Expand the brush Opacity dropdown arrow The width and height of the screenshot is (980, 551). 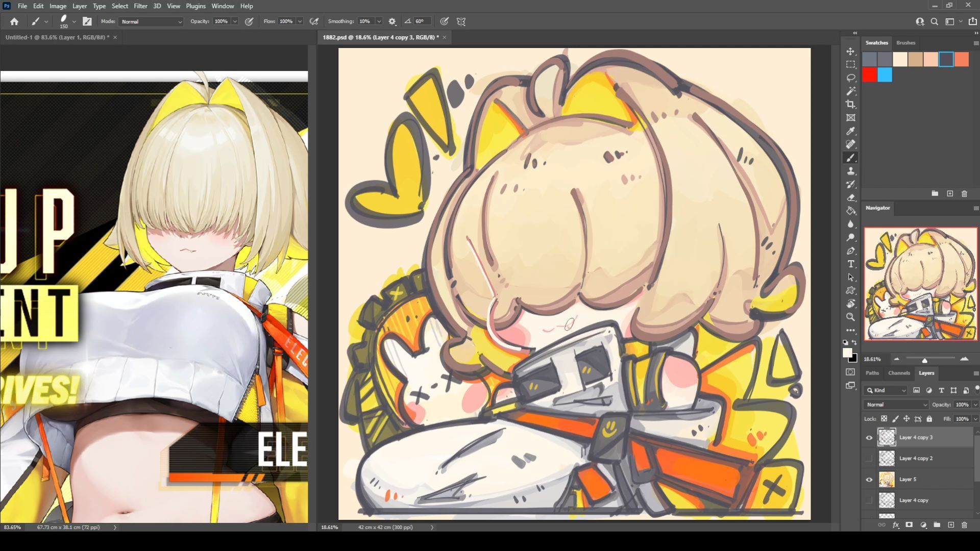coord(235,21)
